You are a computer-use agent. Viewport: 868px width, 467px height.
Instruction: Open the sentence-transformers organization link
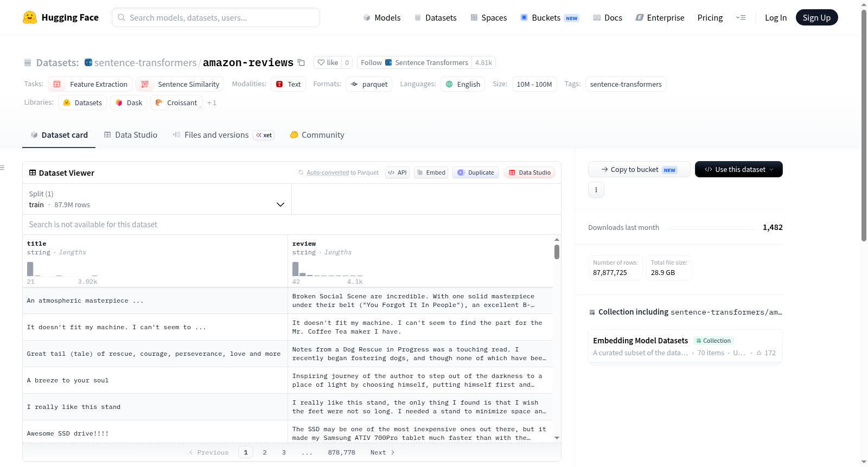click(145, 62)
